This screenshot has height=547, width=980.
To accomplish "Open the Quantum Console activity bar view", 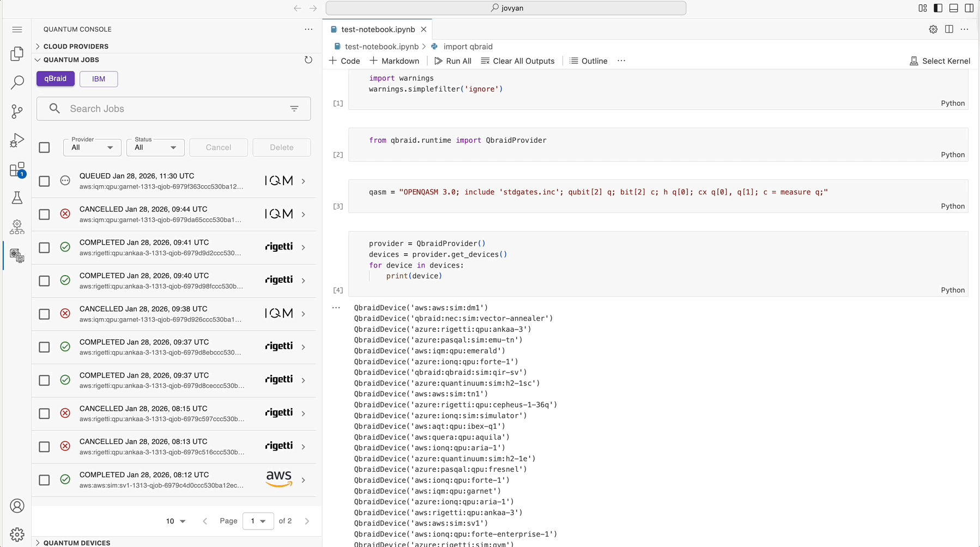I will tap(17, 256).
